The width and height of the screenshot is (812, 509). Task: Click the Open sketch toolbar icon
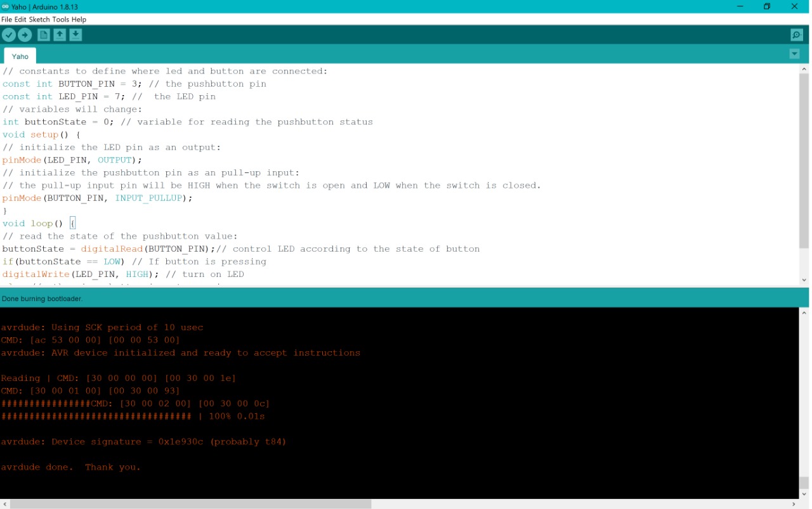(60, 35)
